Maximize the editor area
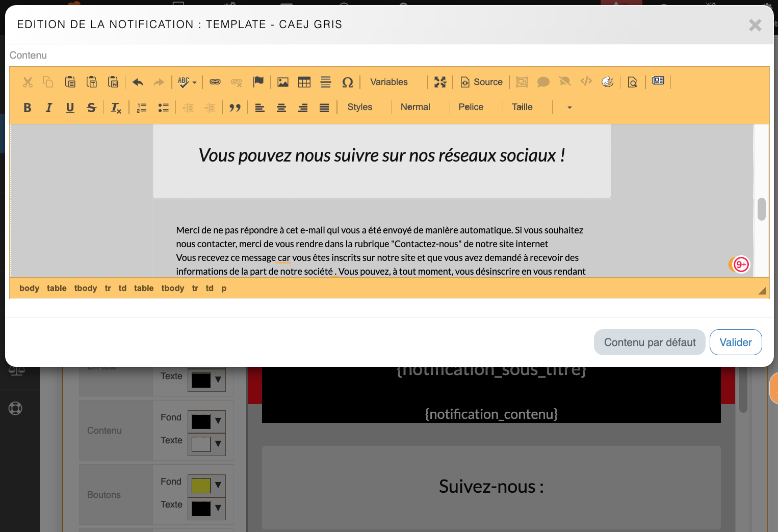The height and width of the screenshot is (532, 778). point(440,82)
